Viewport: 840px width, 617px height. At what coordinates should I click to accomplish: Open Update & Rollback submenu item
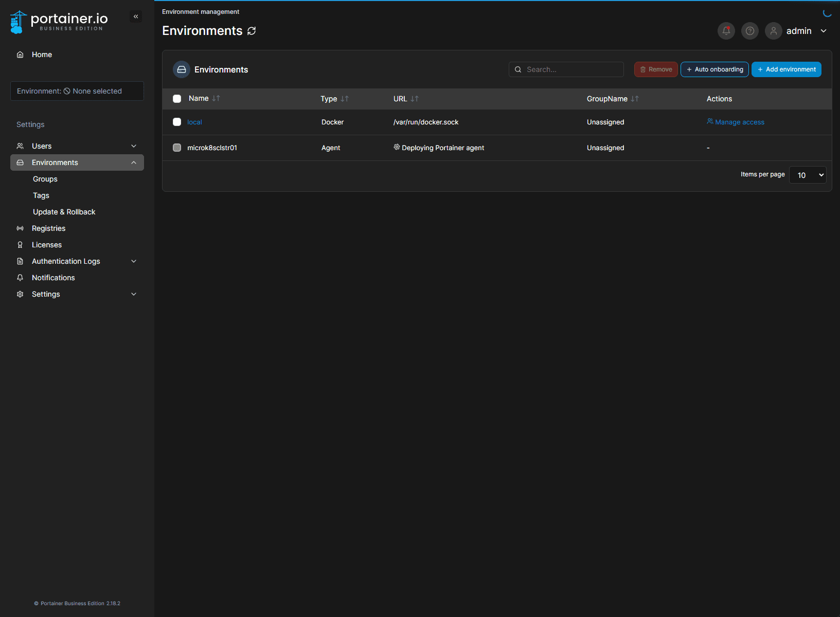(64, 212)
